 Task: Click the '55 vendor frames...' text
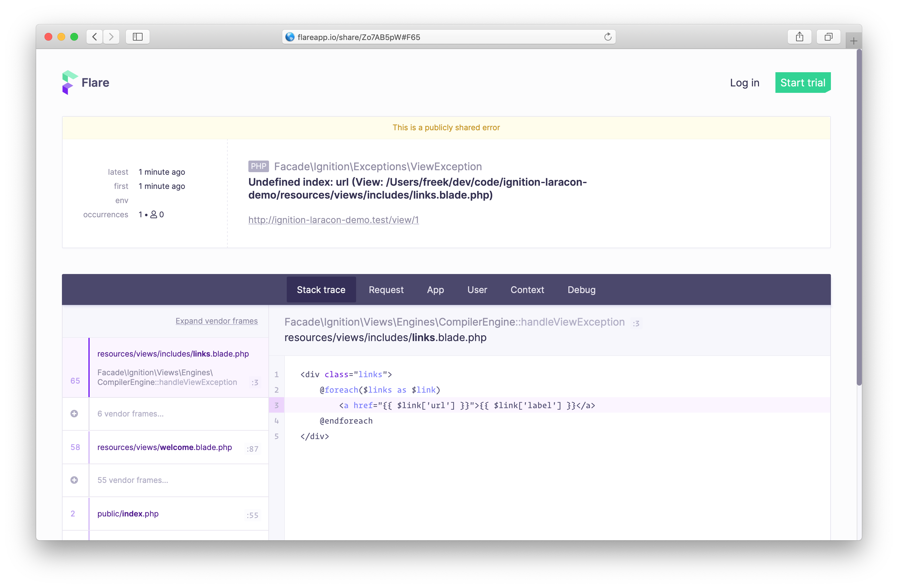click(x=133, y=480)
